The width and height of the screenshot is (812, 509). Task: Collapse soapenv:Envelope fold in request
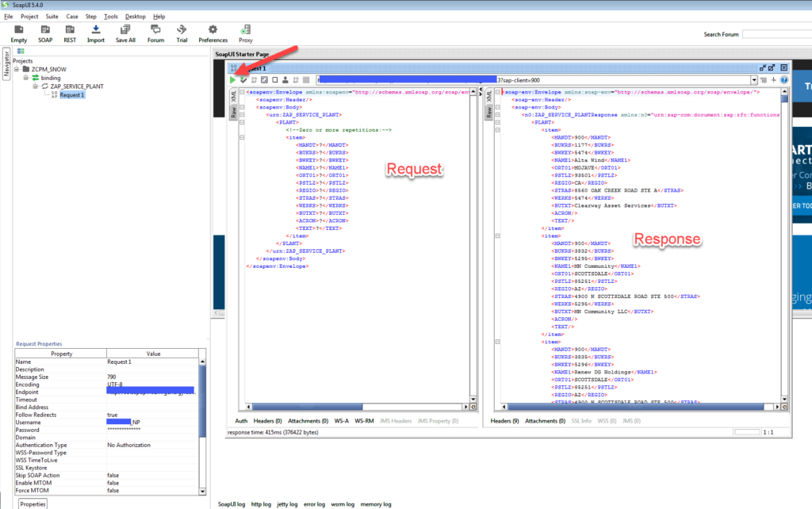click(x=242, y=92)
